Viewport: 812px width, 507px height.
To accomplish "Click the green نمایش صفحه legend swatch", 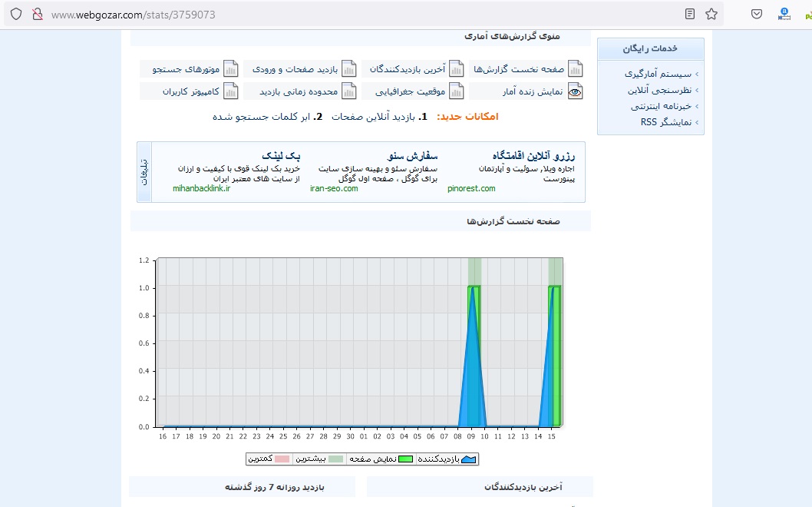I will 406,459.
